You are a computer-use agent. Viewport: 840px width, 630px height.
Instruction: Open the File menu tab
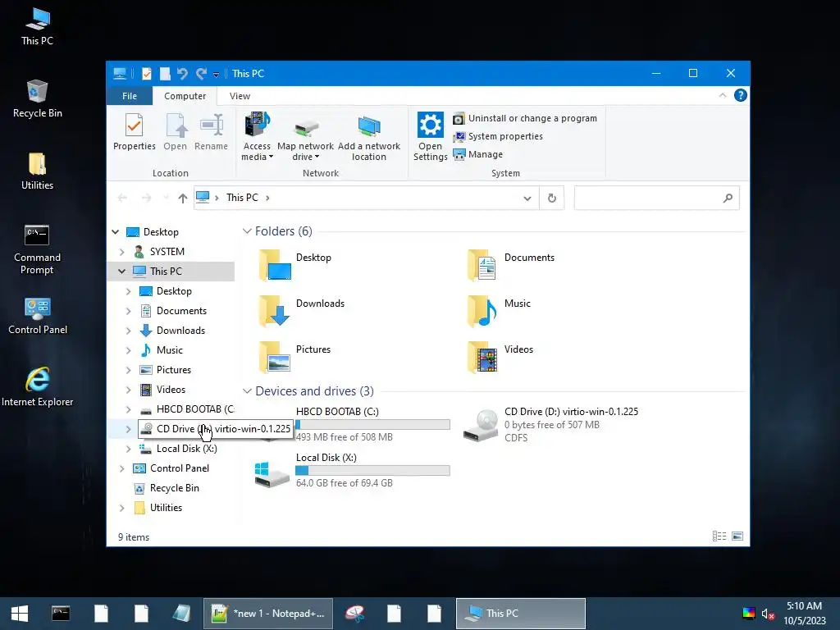[129, 96]
